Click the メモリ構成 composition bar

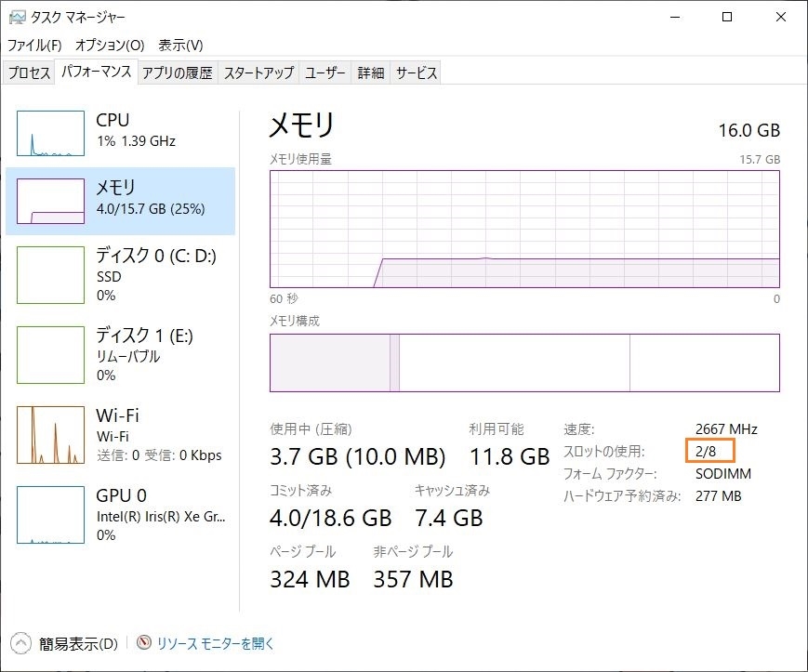pos(524,362)
